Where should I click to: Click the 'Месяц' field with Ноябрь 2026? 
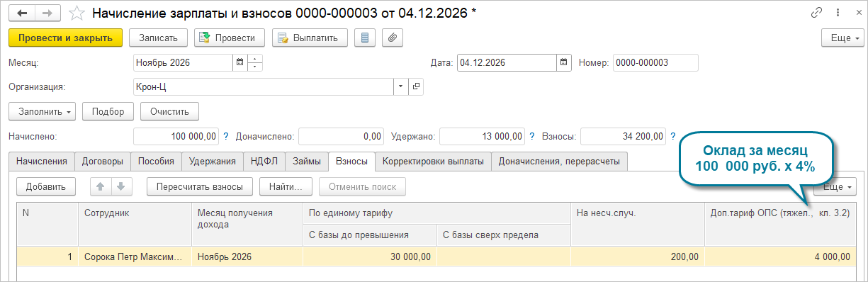tap(183, 62)
